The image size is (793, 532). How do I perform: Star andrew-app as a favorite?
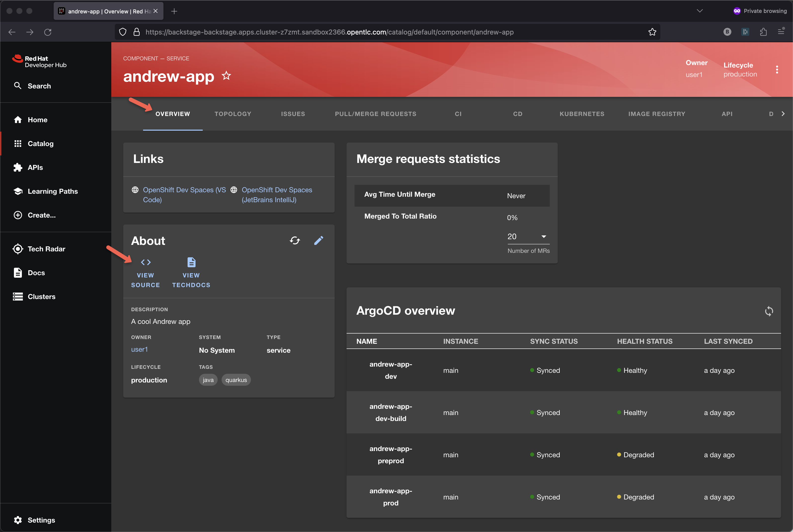pyautogui.click(x=226, y=76)
